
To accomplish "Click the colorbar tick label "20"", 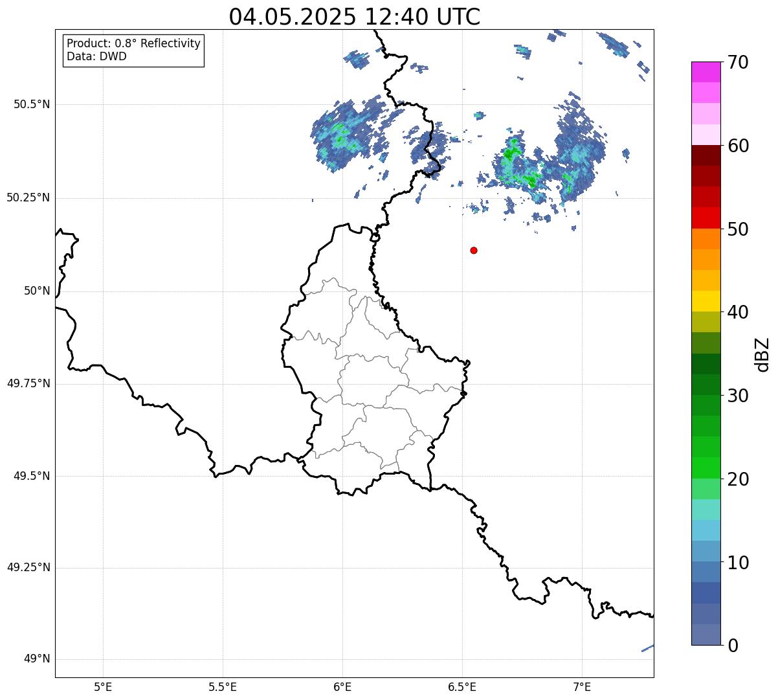I will pos(738,479).
